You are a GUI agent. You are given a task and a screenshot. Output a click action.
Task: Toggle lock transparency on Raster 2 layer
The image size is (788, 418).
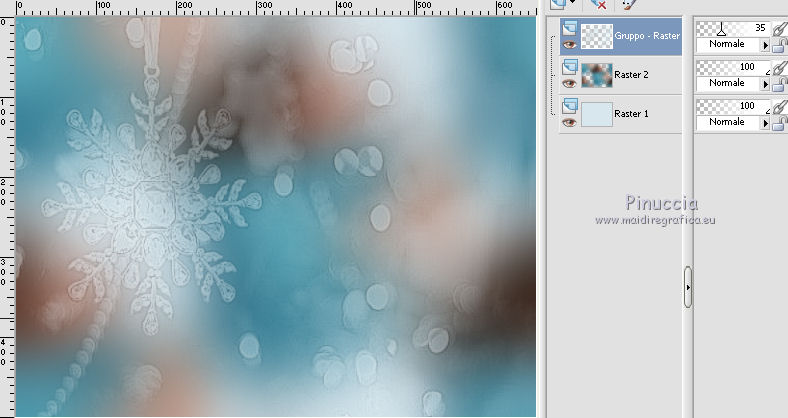779,85
